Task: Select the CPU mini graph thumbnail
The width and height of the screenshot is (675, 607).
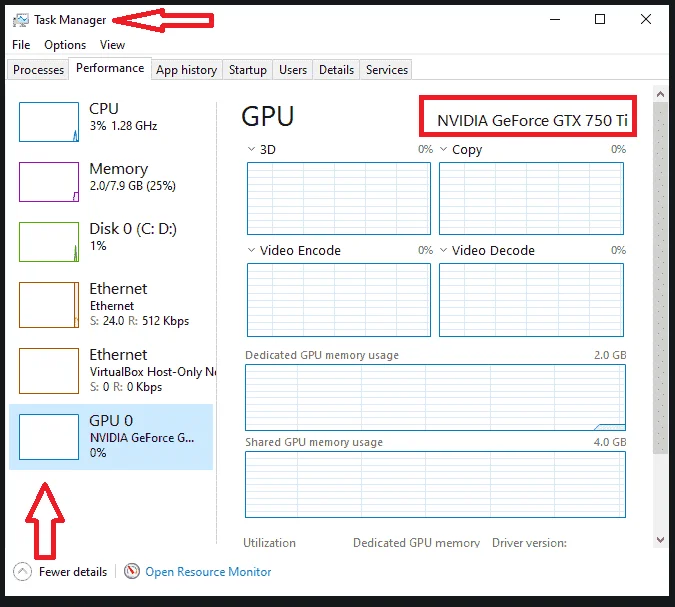Action: [49, 122]
